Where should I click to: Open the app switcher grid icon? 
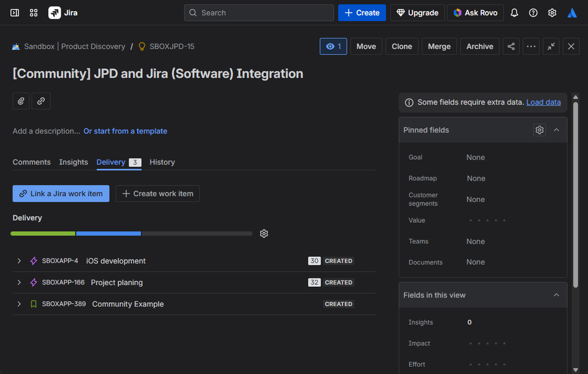(x=34, y=13)
